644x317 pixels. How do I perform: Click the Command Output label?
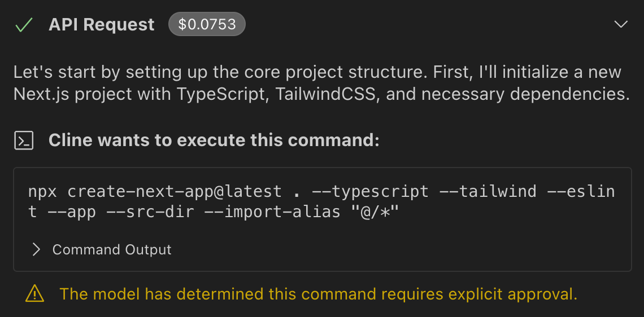pyautogui.click(x=112, y=249)
